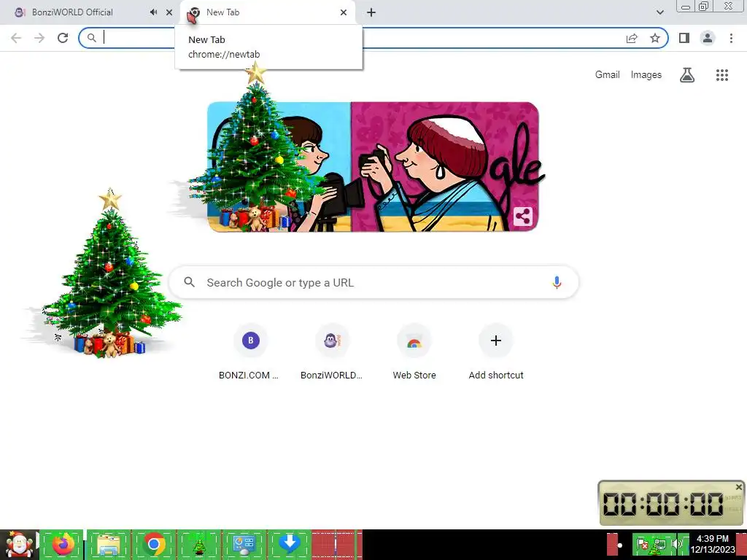The height and width of the screenshot is (560, 747).
Task: Open the network tray icon
Action: [659, 545]
